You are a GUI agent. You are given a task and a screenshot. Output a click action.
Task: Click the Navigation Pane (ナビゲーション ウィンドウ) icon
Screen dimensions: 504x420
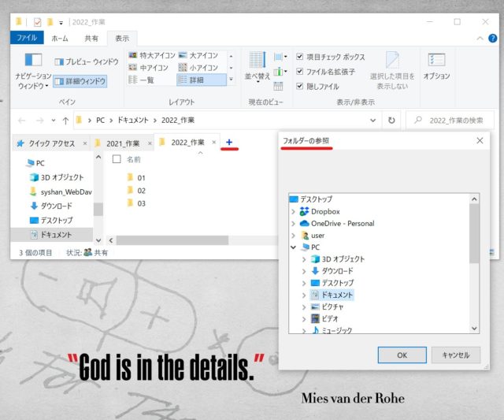[32, 61]
